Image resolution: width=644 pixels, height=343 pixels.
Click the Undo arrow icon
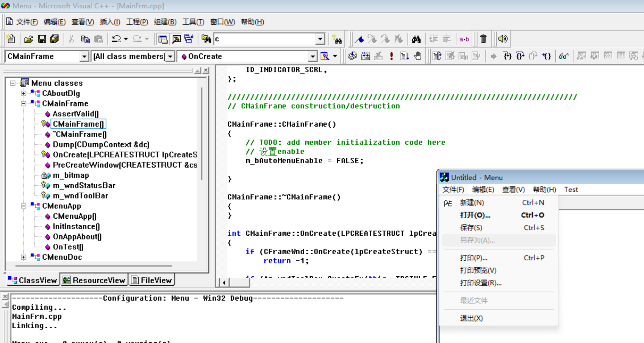116,39
